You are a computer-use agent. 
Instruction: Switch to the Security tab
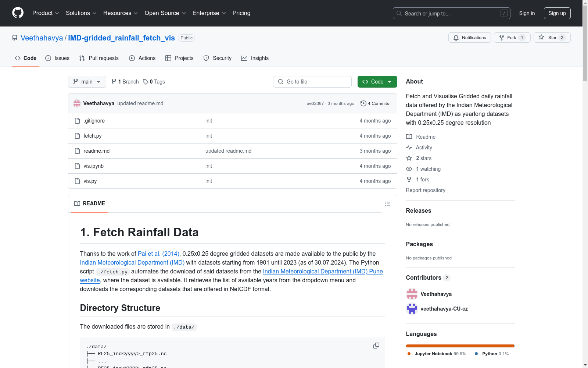[x=218, y=58]
